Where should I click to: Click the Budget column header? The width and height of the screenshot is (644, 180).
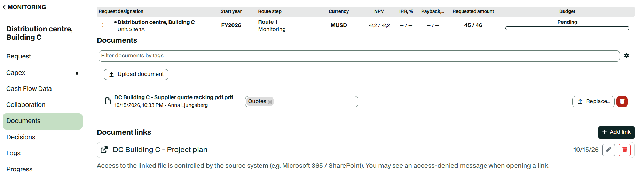click(x=567, y=11)
